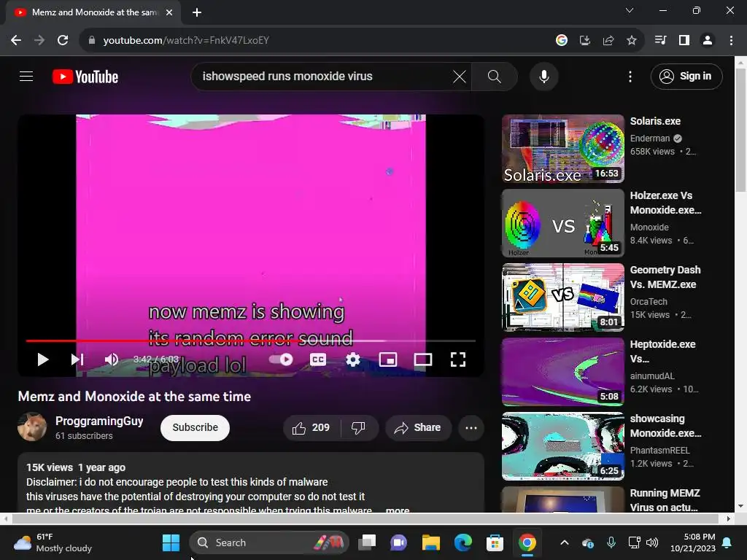
Task: Open Microsoft Store from taskbar
Action: click(495, 542)
